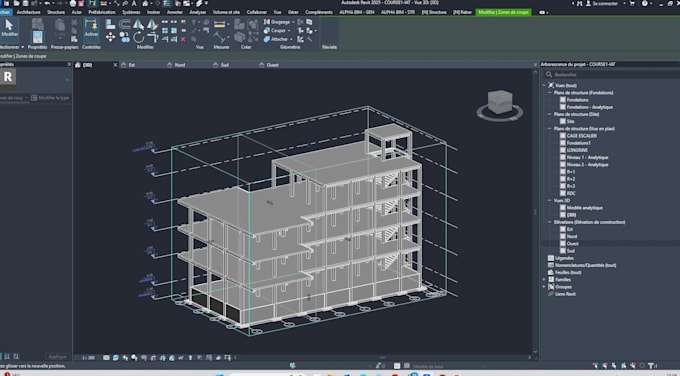Open the Attacher dropdown arrow
This screenshot has width=680, height=376.
click(x=291, y=39)
